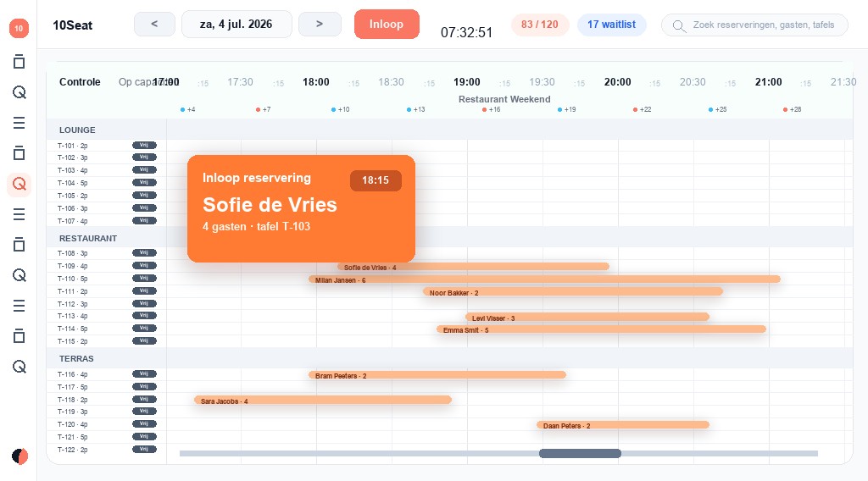Click the 21:00 time header

pyautogui.click(x=768, y=82)
